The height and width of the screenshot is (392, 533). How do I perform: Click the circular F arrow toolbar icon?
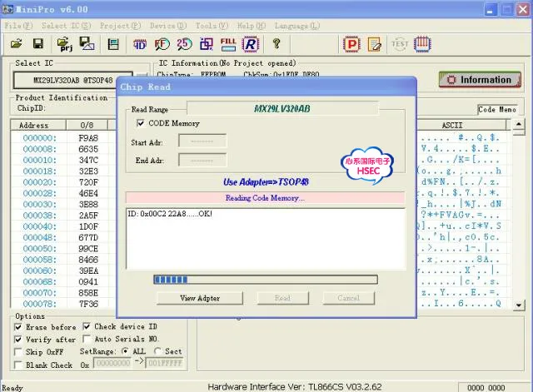coord(162,44)
